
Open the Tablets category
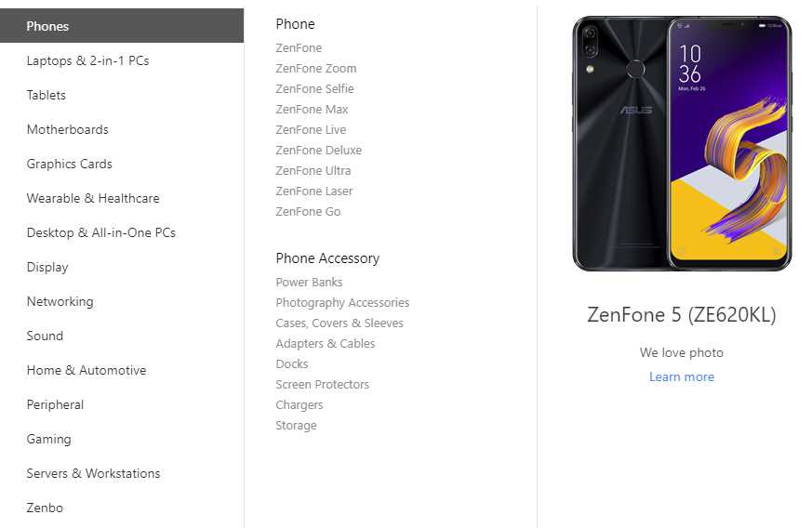click(x=47, y=95)
